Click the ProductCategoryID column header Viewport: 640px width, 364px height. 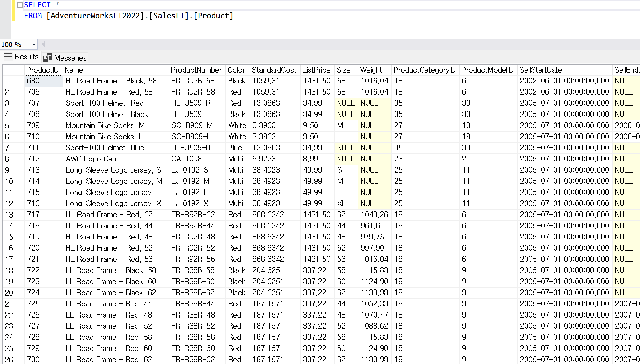click(x=424, y=70)
